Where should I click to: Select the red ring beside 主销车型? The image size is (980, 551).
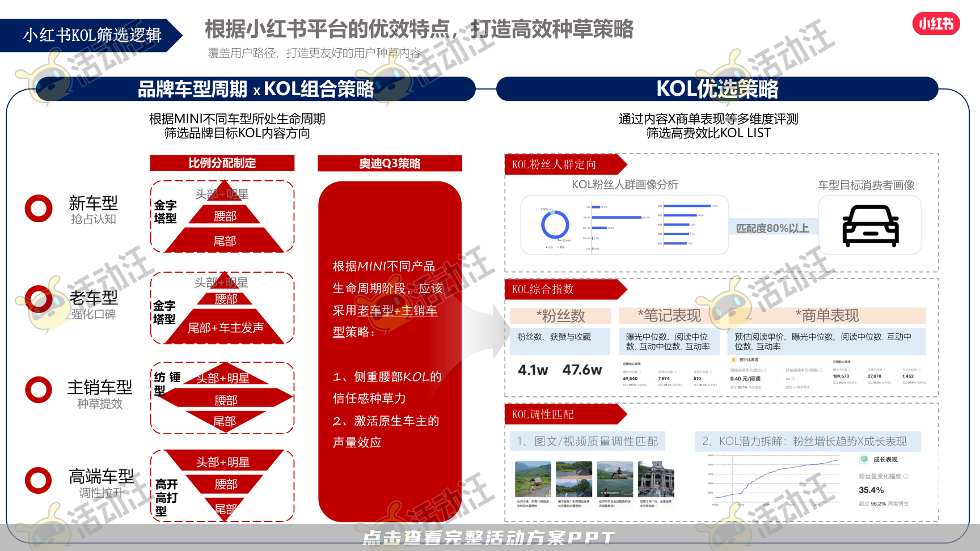click(39, 389)
